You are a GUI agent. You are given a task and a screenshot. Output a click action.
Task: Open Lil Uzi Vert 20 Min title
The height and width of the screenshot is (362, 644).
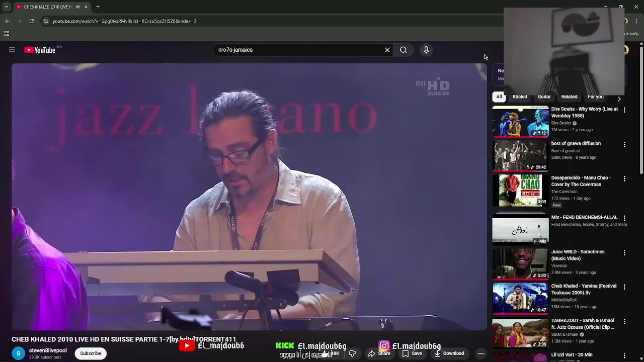click(572, 355)
